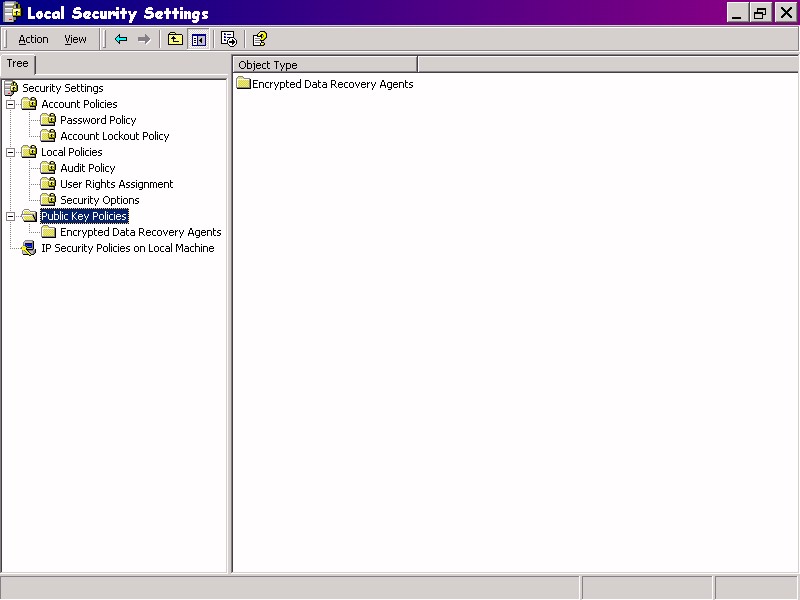800x600 pixels.
Task: Collapse the Public Key Policies node
Action: 10,216
